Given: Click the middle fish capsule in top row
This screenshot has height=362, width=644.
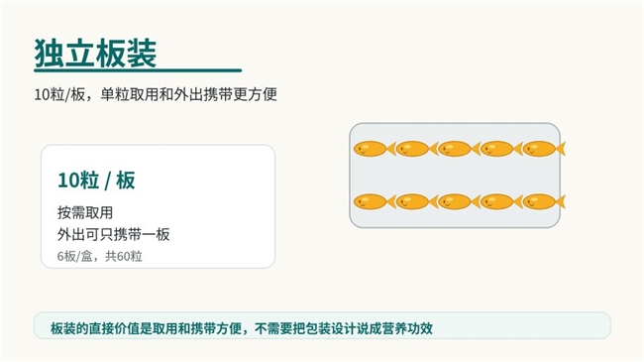Looking at the screenshot, I should tap(459, 149).
